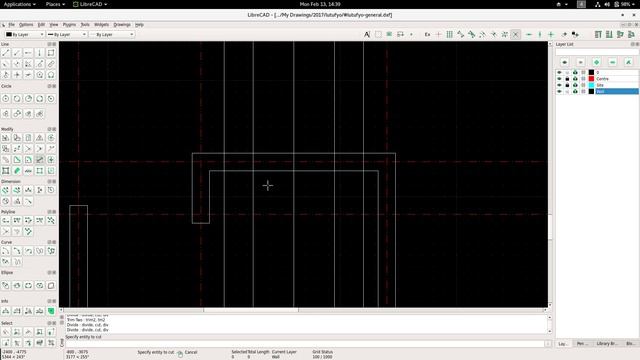This screenshot has height=360, width=640.
Task: Choose the Move/Copy modify tool
Action: point(6,138)
